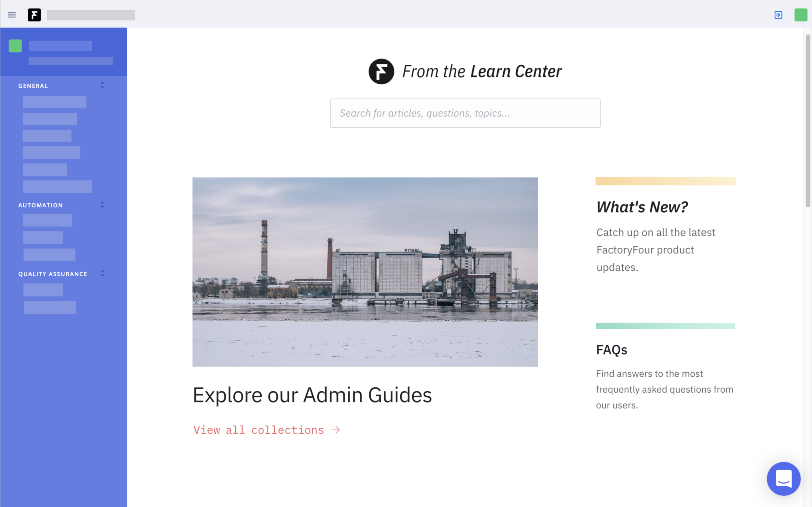The height and width of the screenshot is (507, 812).
Task: Click the From the Learn Center heading
Action: [482, 72]
